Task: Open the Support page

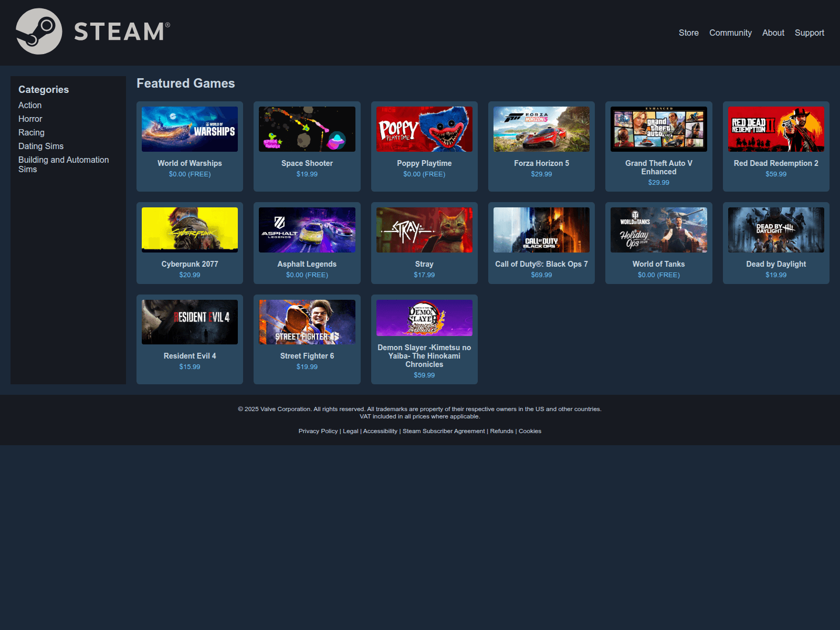Action: (x=809, y=33)
